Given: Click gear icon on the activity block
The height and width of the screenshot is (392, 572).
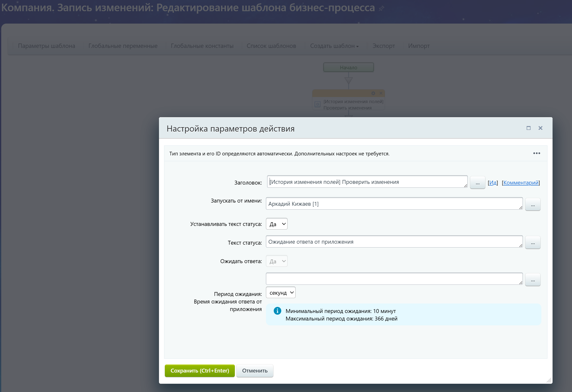Looking at the screenshot, I should point(373,93).
